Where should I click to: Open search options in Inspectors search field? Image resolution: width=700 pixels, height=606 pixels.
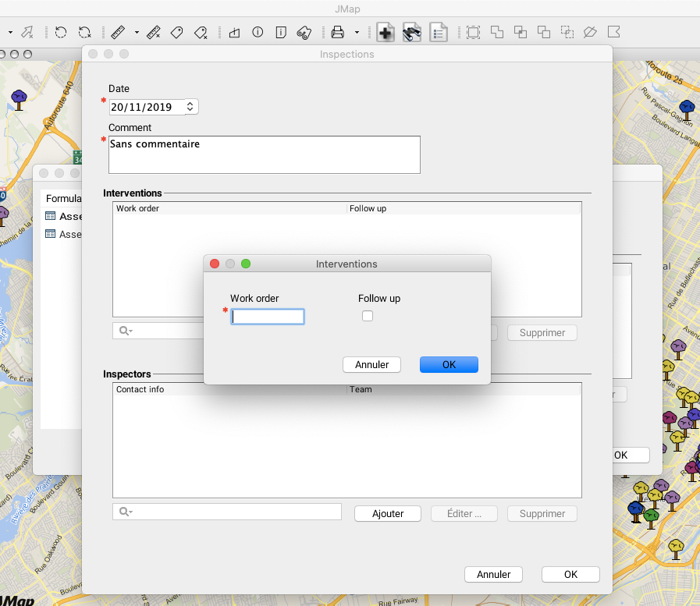click(x=125, y=512)
